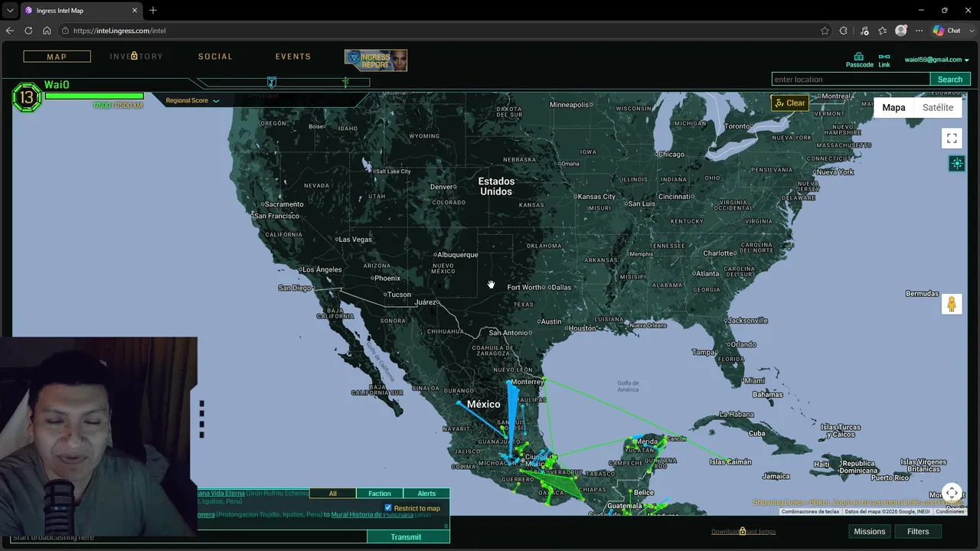Bookmark this page with the star
This screenshot has width=980, height=551.
coord(825,31)
